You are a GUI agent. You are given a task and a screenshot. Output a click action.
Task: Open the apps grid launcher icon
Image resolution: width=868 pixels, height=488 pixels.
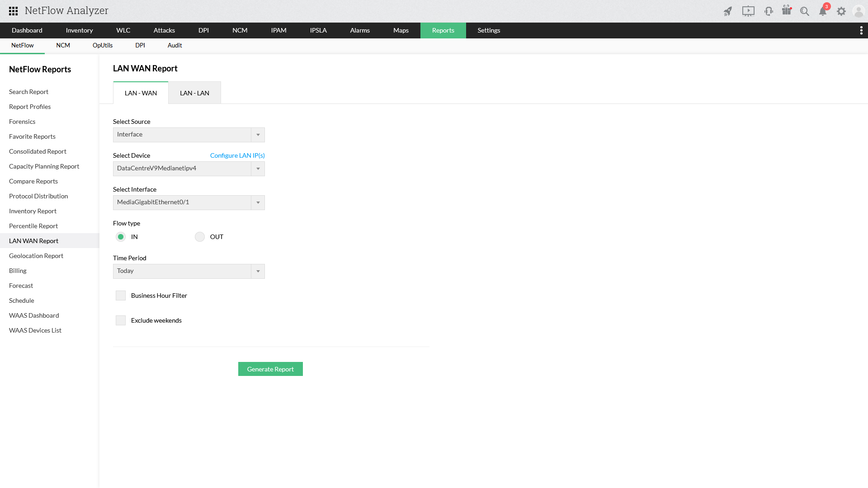(x=13, y=11)
